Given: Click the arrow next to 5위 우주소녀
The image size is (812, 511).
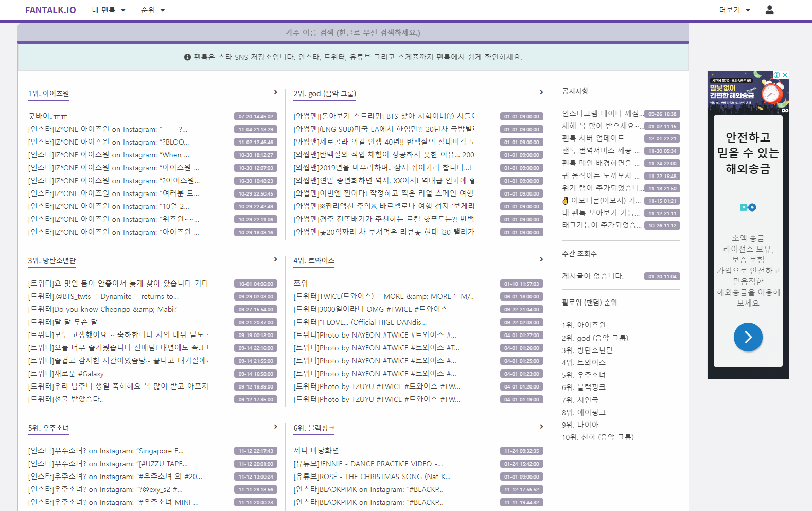Looking at the screenshot, I should (275, 427).
